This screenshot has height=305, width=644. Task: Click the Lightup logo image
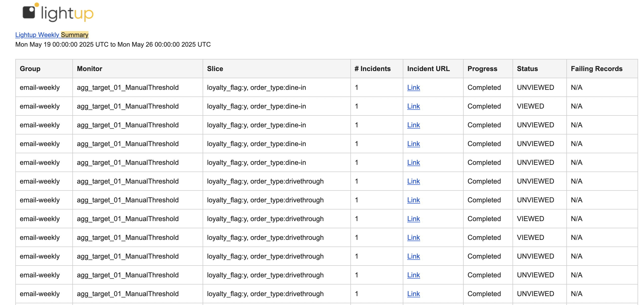tap(58, 12)
